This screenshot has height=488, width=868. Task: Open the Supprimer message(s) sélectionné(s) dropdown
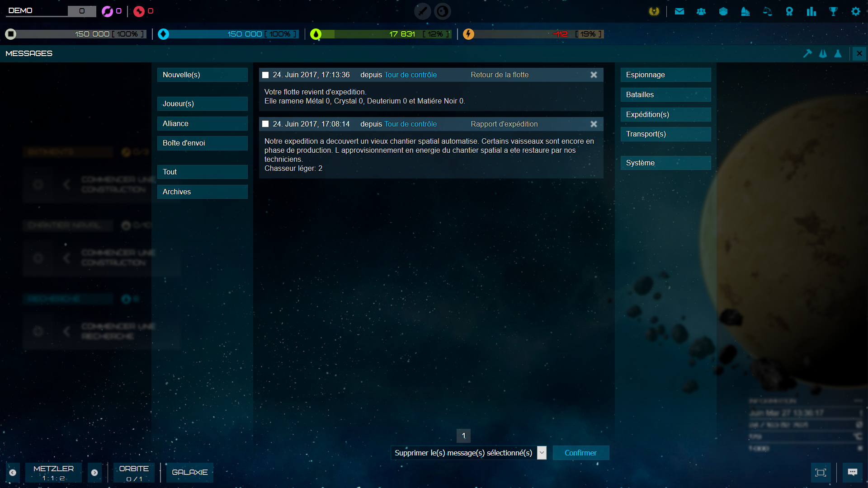[468, 453]
